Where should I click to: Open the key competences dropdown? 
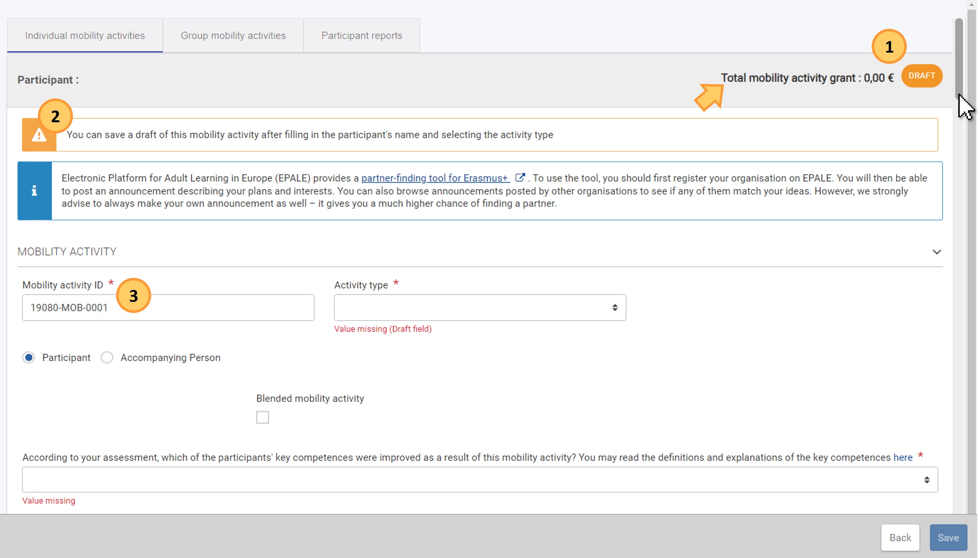pos(480,479)
